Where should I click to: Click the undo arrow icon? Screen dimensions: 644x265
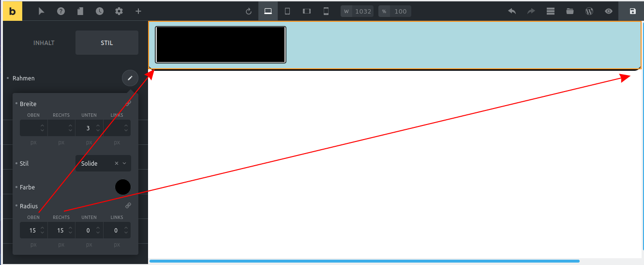point(512,11)
